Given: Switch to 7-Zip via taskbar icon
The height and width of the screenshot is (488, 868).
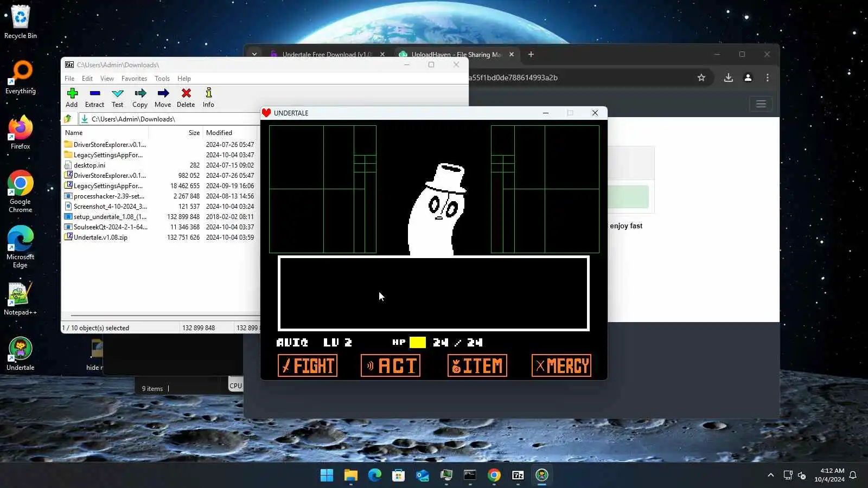Looking at the screenshot, I should 518,476.
